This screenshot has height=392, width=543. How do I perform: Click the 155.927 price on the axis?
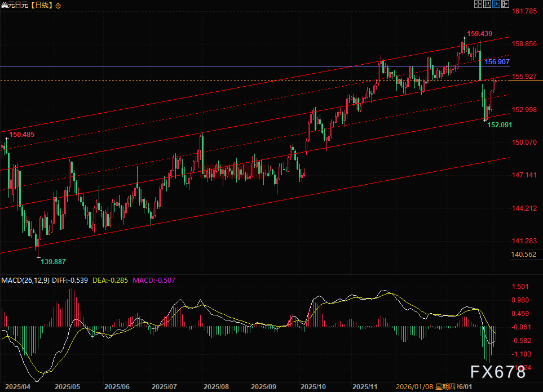[x=524, y=77]
